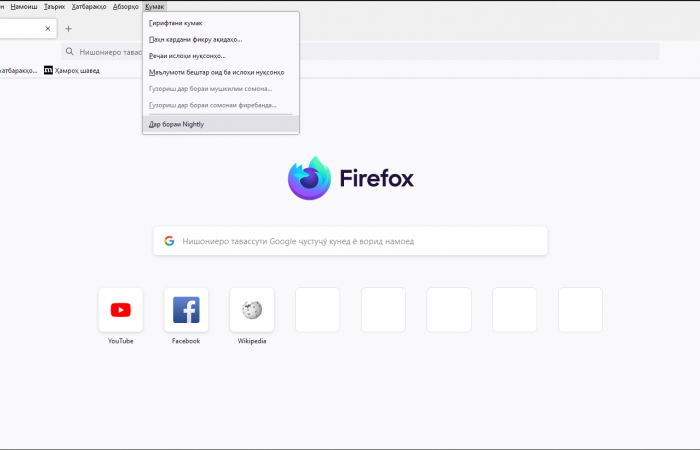Click the Google icon in the search box
This screenshot has height=450, width=700.
[169, 241]
